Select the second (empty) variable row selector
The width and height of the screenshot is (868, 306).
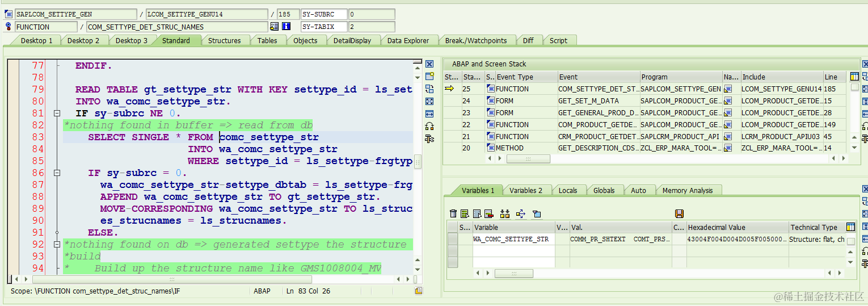(x=452, y=251)
